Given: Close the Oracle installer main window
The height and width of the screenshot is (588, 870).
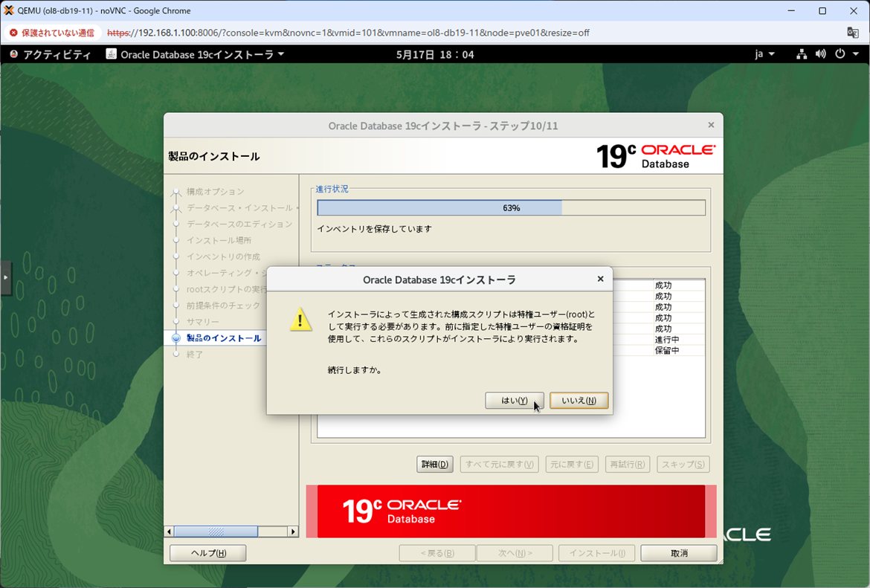Looking at the screenshot, I should (711, 126).
